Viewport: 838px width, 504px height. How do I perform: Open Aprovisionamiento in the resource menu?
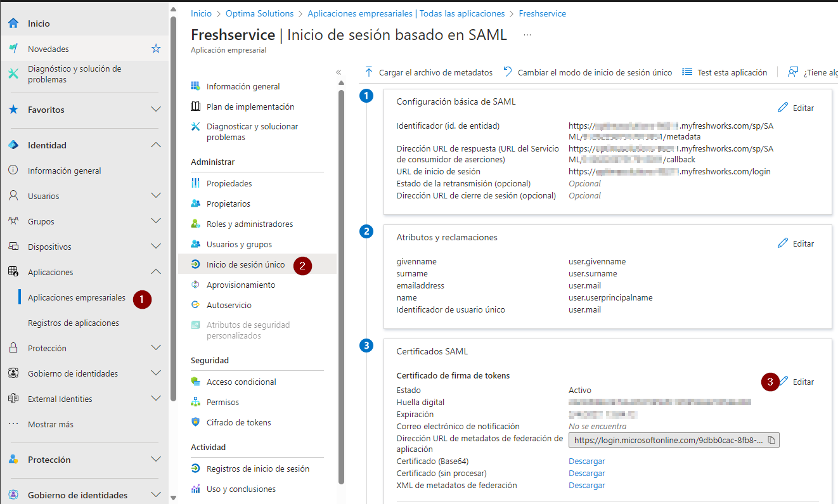241,285
